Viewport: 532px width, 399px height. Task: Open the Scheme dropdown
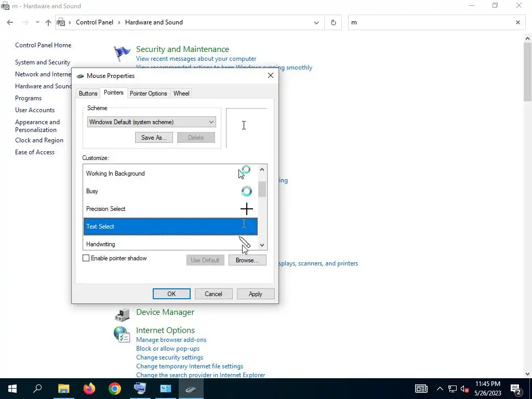[x=151, y=122]
